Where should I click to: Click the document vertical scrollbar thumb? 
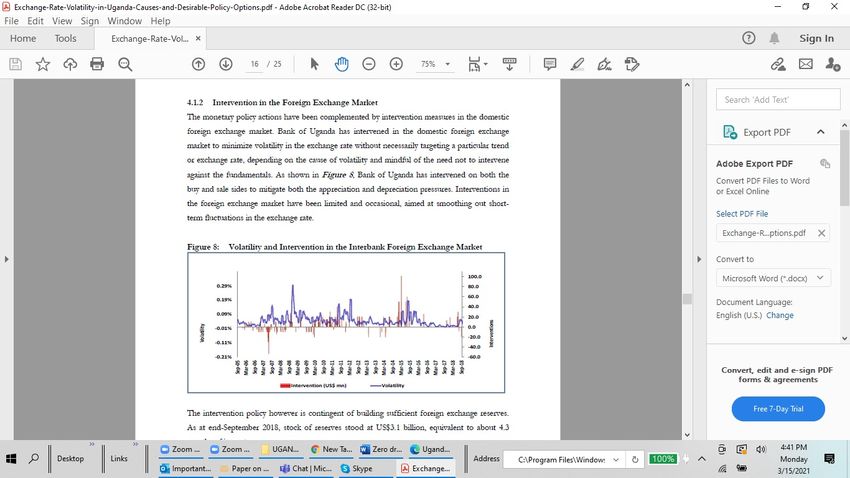point(687,299)
